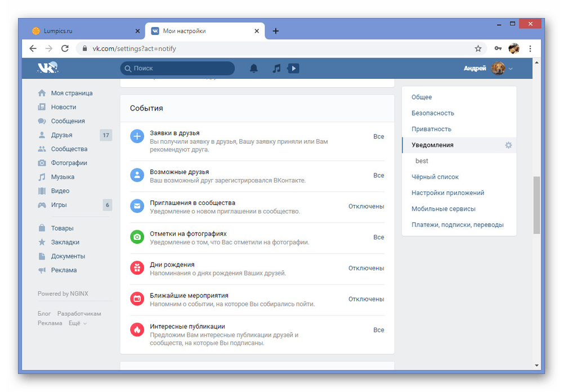Open Мобильные сервисы section
The height and width of the screenshot is (392, 563).
click(444, 209)
